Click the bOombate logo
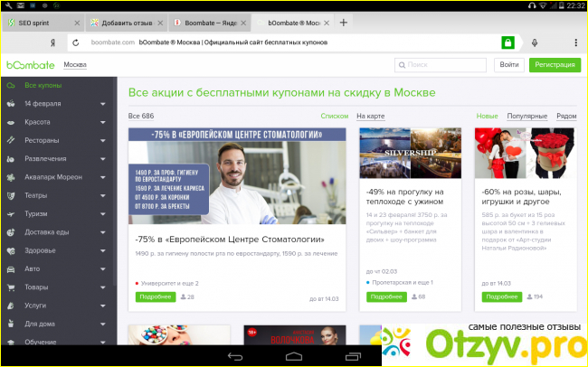The image size is (588, 367). 30,65
